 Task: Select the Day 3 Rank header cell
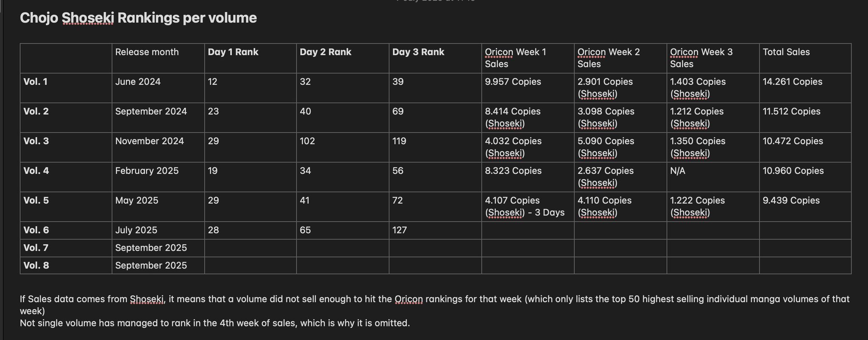tap(435, 58)
